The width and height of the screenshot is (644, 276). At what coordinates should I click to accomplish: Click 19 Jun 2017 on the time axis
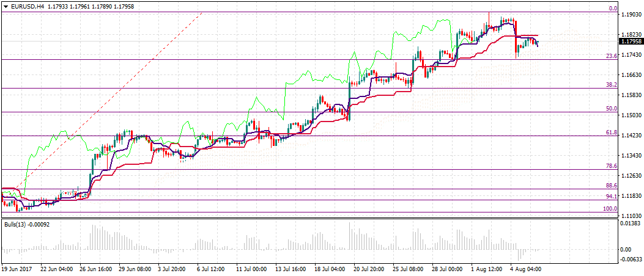tap(17, 268)
